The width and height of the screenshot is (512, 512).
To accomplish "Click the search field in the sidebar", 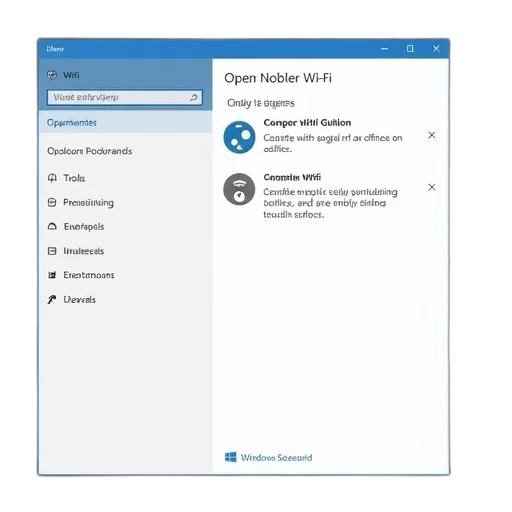I will [125, 97].
